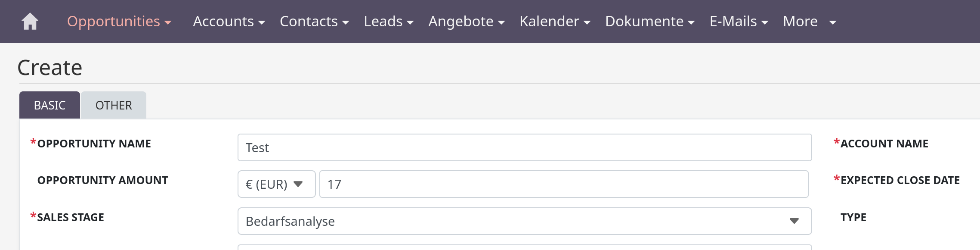Open the Contacts menu
This screenshot has width=980, height=250.
pos(309,22)
